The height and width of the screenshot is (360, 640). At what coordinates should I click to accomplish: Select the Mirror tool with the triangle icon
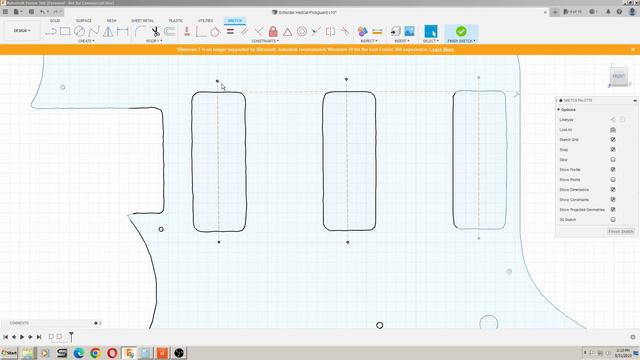(x=108, y=31)
